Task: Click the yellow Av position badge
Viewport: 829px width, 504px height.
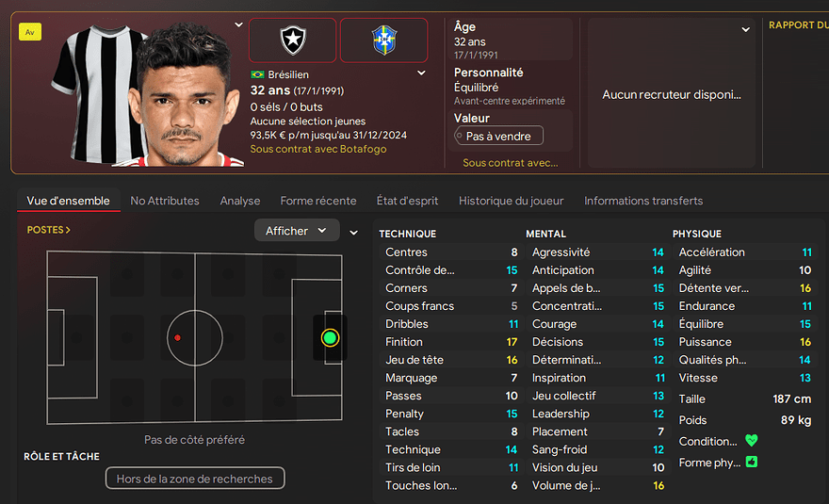Action: point(30,32)
